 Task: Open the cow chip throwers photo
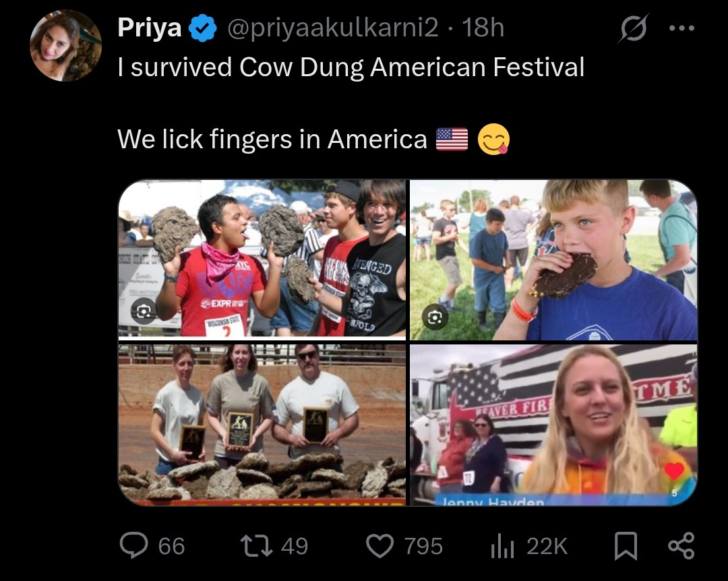(262, 258)
